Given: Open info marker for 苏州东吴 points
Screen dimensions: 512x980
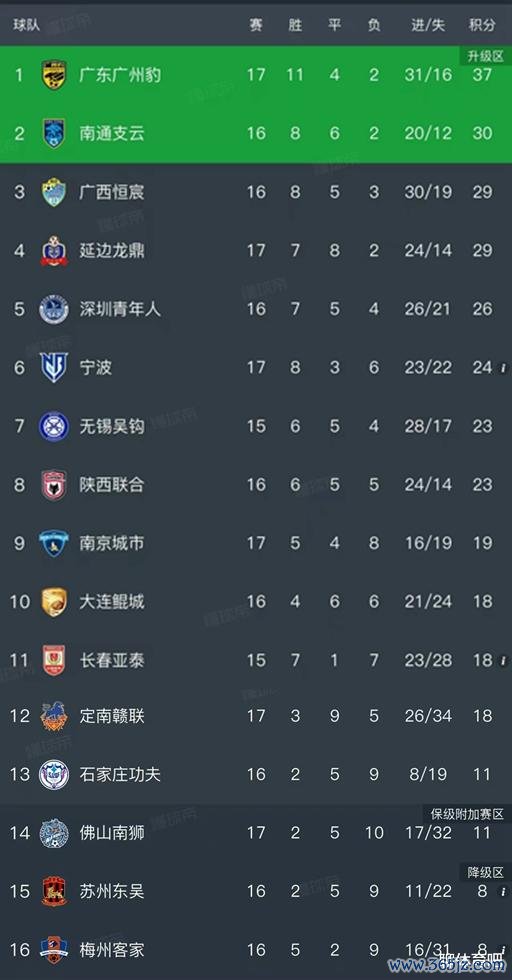Looking at the screenshot, I should [x=503, y=891].
